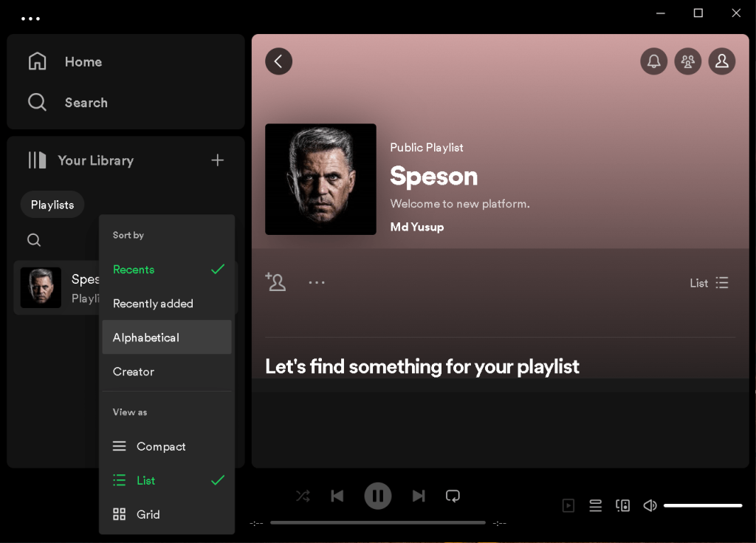Open the playlist's three-dot options menu
This screenshot has width=756, height=543.
317,282
